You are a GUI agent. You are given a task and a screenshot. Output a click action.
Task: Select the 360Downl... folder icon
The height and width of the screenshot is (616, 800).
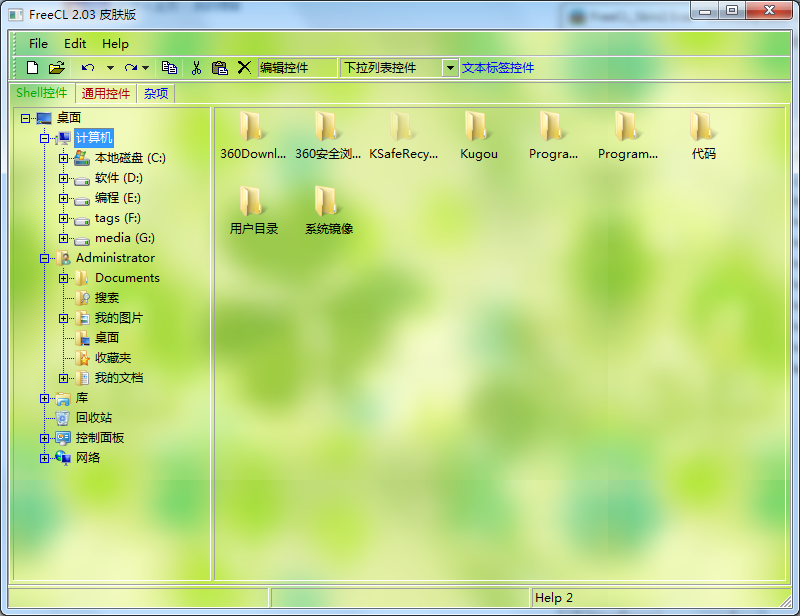point(252,126)
